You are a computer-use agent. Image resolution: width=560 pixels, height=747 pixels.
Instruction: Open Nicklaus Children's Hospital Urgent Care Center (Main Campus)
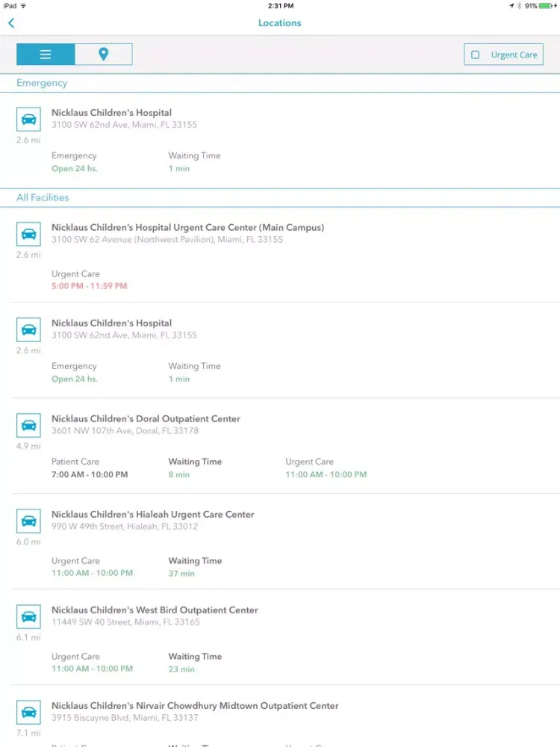tap(187, 228)
